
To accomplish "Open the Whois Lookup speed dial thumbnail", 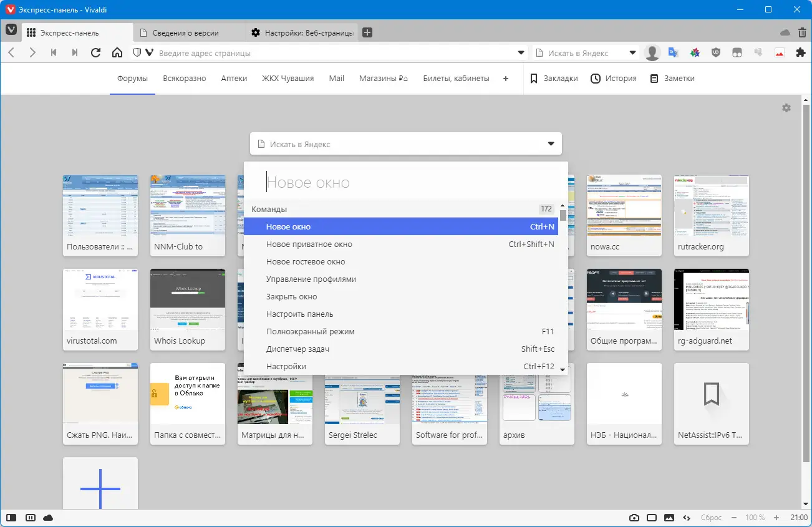I will (188, 309).
